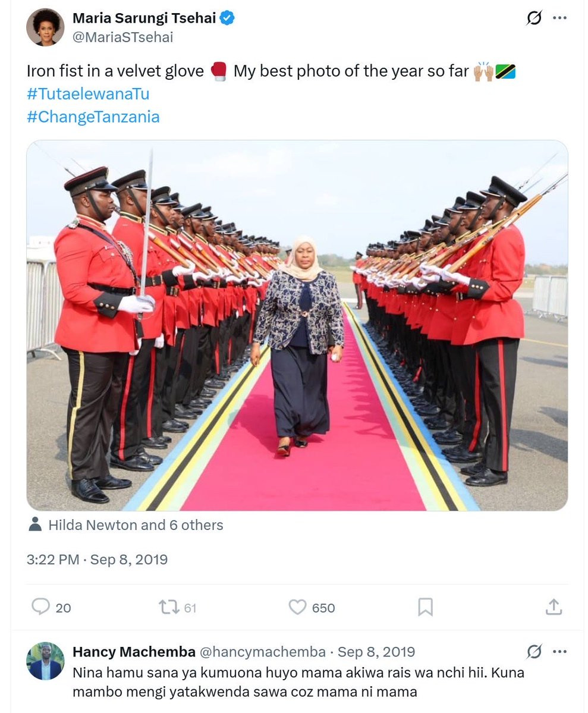Click the reply speech-bubble icon
Image resolution: width=588 pixels, height=713 pixels.
point(40,607)
